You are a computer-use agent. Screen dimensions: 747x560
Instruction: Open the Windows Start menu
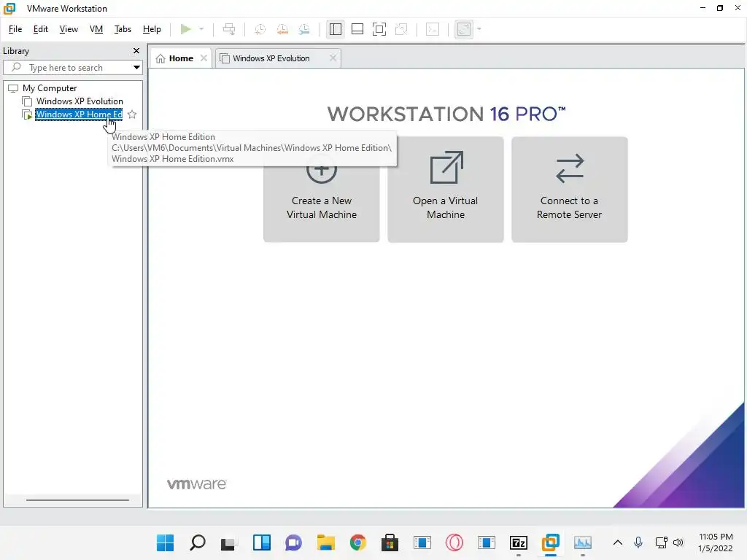coord(166,542)
